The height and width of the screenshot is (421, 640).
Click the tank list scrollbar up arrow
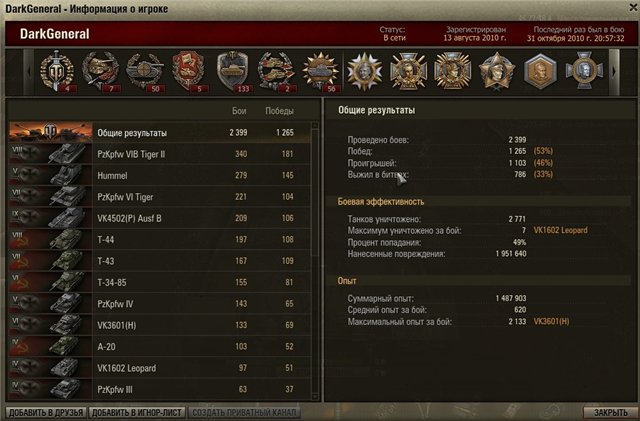pyautogui.click(x=315, y=126)
